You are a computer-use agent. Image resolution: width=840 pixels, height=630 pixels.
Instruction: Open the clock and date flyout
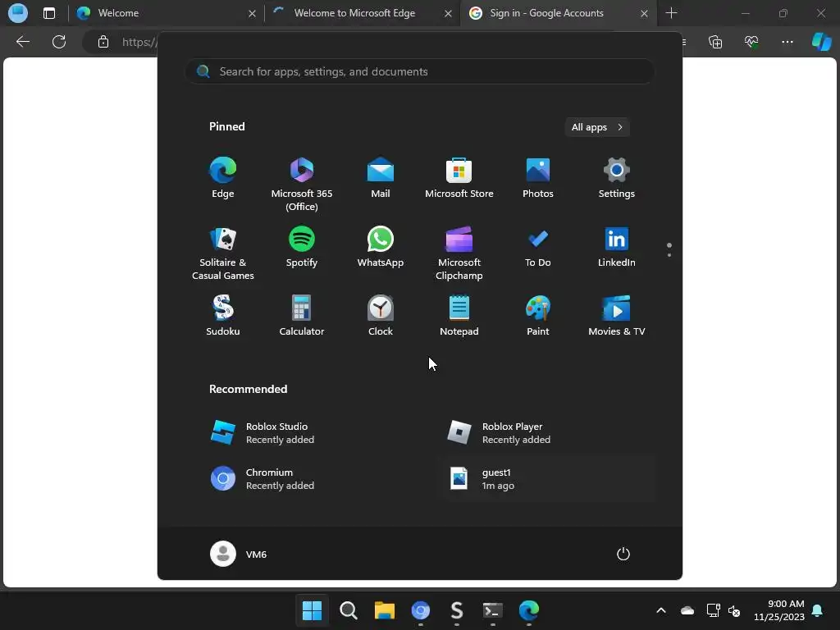pos(779,610)
